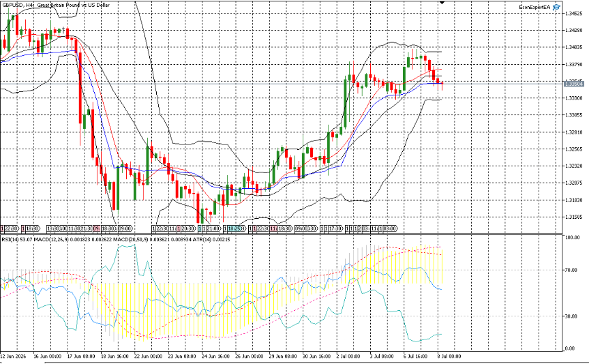Click the 29 Jun 08:00 time axis label
Screen dimensions: 589x364
tap(283, 356)
